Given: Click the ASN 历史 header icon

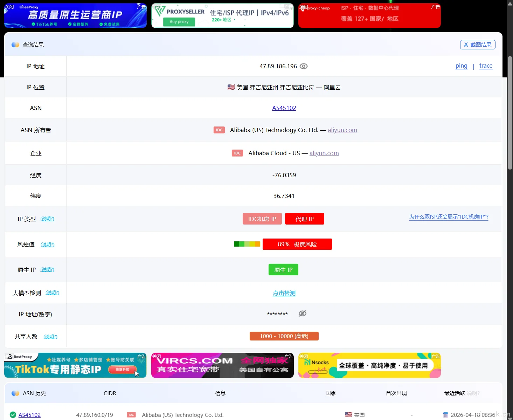Looking at the screenshot, I should [x=15, y=393].
